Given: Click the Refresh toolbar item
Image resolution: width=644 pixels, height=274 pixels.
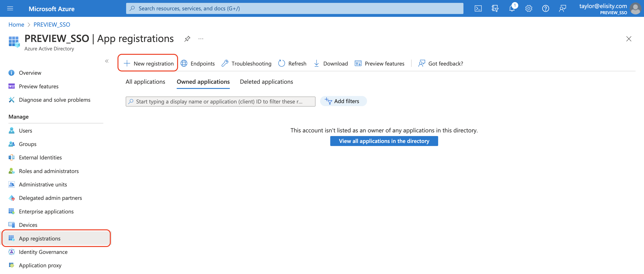Looking at the screenshot, I should click(292, 63).
